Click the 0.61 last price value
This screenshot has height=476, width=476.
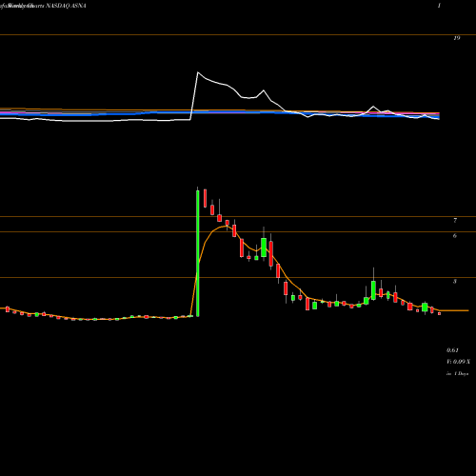[452, 350]
